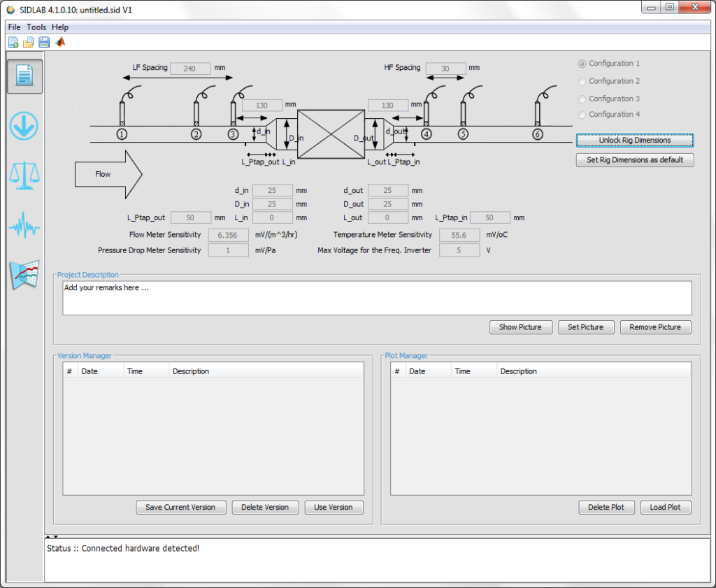Screen dimensions: 716x588
Task: Open the Tools menu
Action: pos(36,27)
